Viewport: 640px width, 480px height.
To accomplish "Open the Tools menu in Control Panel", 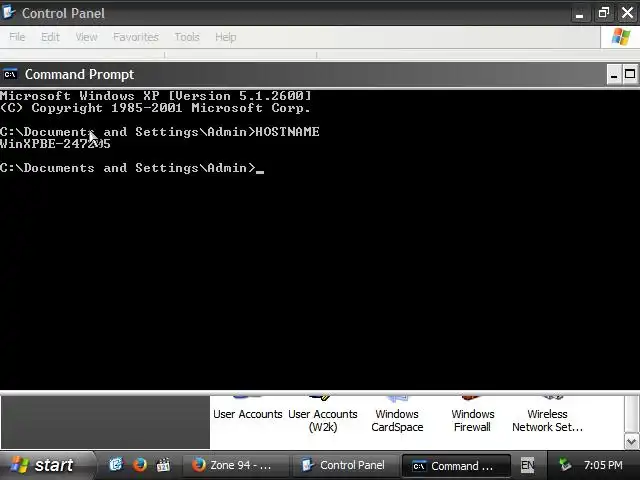I will click(x=187, y=37).
